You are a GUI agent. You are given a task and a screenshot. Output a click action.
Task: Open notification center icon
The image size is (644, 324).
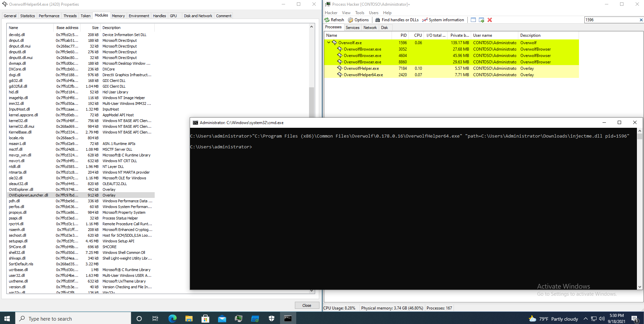pos(635,319)
